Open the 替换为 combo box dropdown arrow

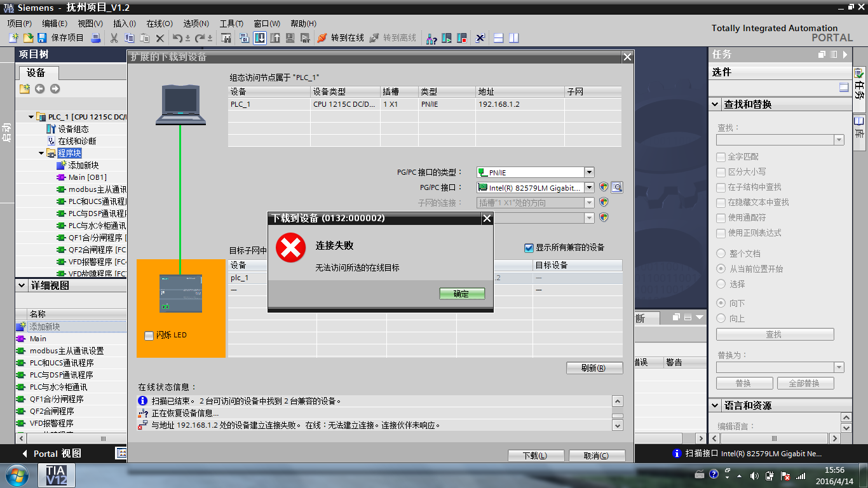coord(839,368)
